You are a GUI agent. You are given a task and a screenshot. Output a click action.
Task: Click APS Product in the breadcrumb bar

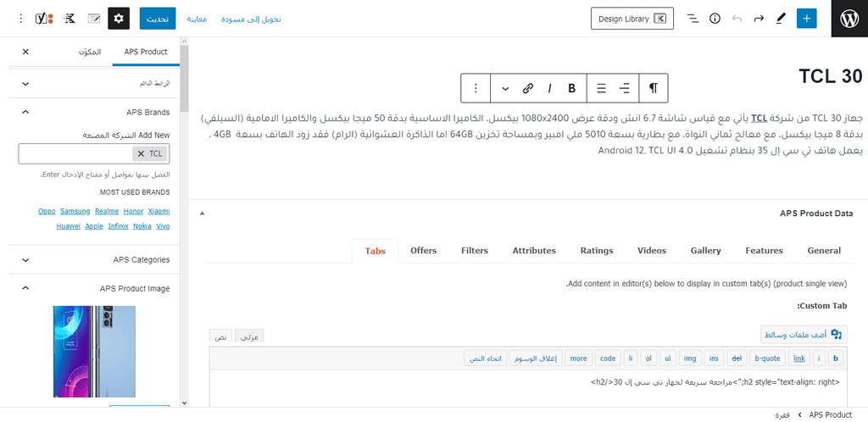pyautogui.click(x=831, y=415)
